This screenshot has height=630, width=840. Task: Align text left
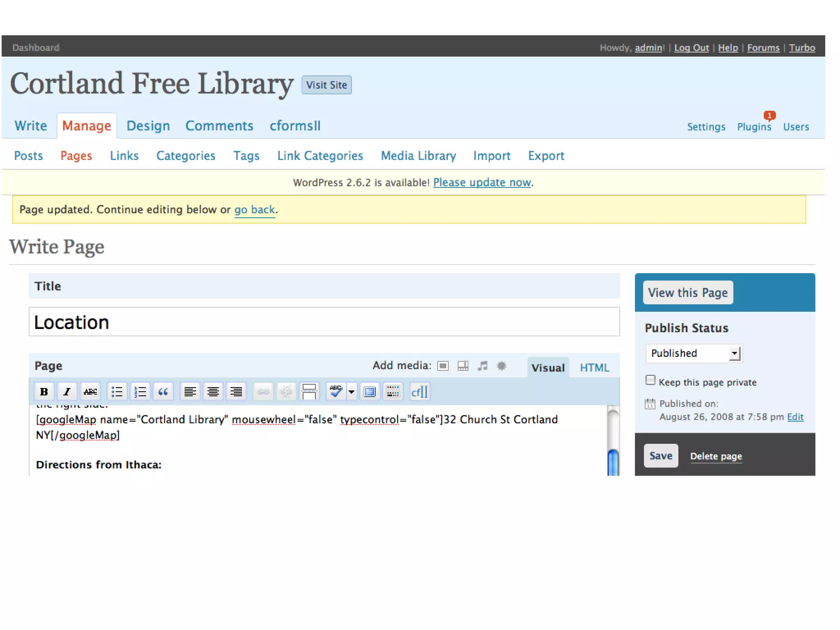coord(190,392)
